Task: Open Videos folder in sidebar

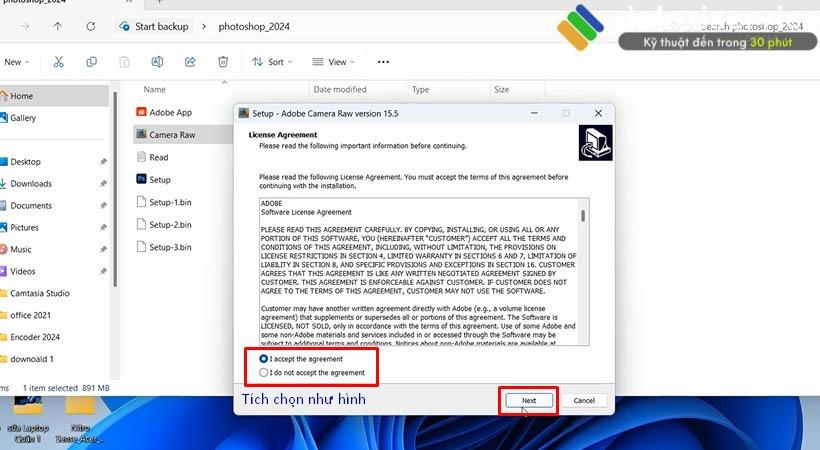Action: pos(22,272)
